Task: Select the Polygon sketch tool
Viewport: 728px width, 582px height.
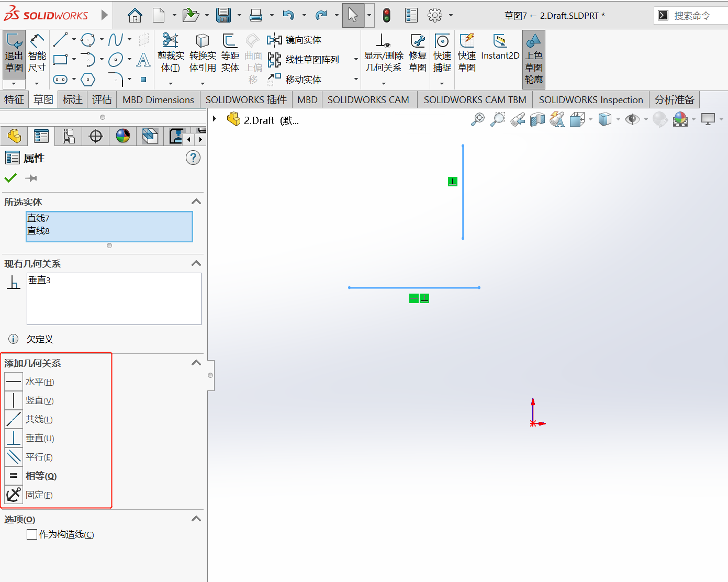Action: (x=88, y=80)
